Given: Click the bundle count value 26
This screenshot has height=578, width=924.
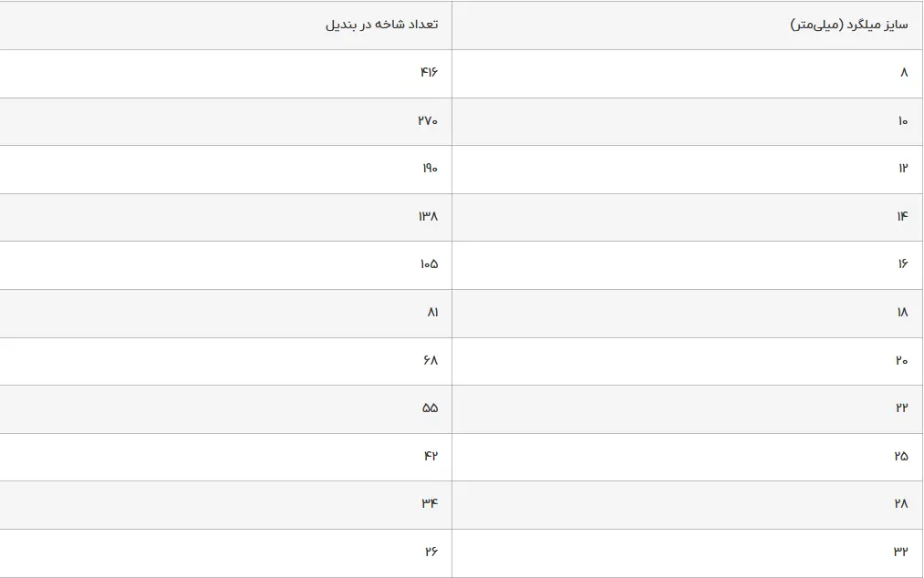Looking at the screenshot, I should [431, 552].
